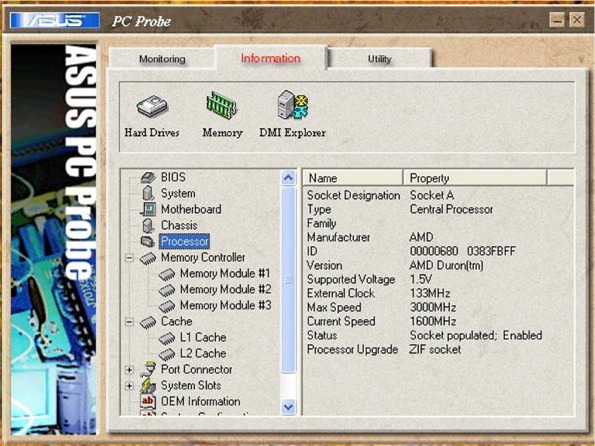595x446 pixels.
Task: Select Memory Module #2 entry
Action: pos(225,289)
